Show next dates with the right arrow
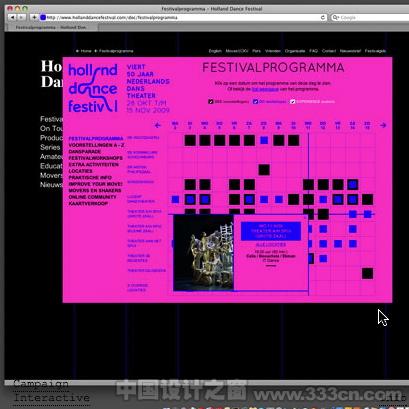The image size is (409, 409). (383, 125)
